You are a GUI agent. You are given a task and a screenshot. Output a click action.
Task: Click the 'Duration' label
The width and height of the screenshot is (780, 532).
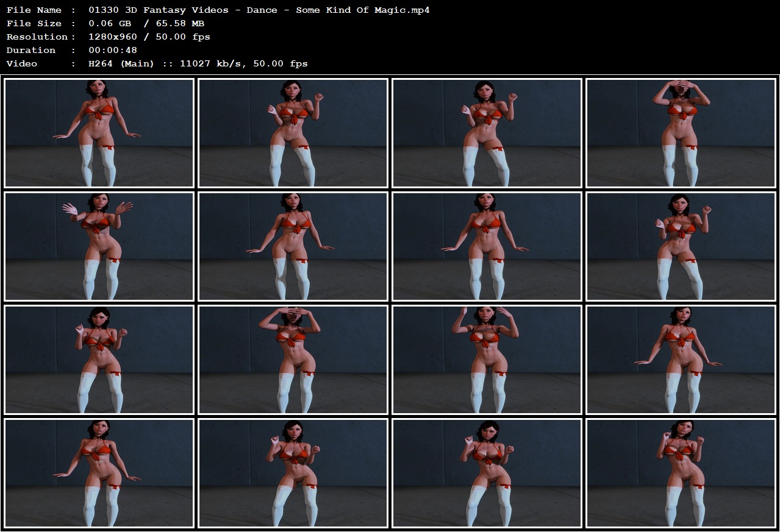pyautogui.click(x=31, y=51)
